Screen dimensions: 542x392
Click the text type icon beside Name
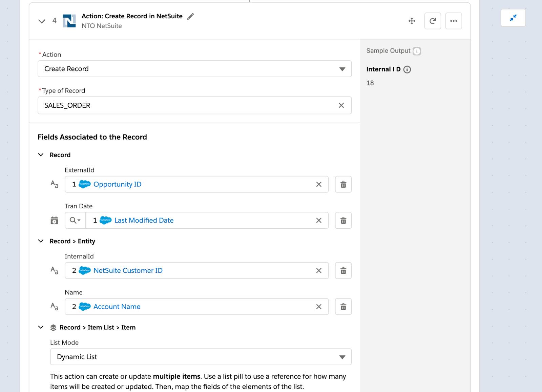(54, 307)
